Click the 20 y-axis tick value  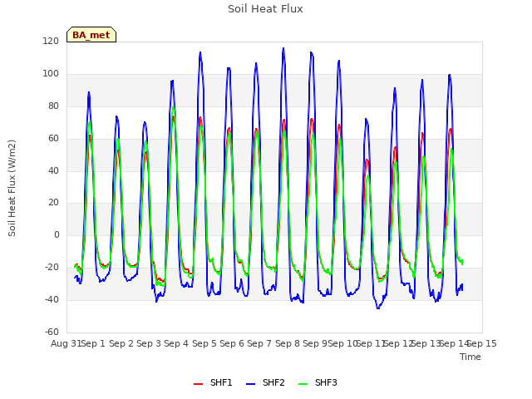coord(53,203)
